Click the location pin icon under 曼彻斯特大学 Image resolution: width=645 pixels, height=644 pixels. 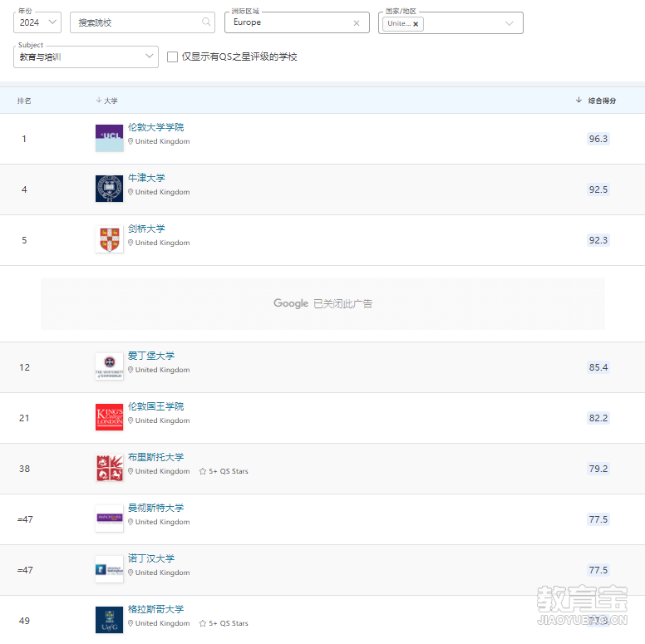pos(130,522)
